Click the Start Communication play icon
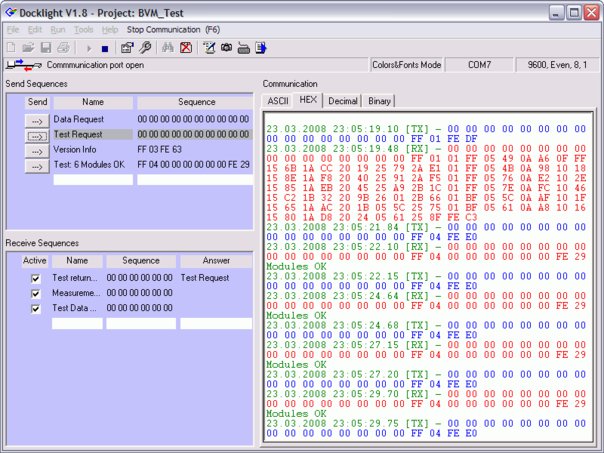Screen dimensions: 604x453 (89, 49)
